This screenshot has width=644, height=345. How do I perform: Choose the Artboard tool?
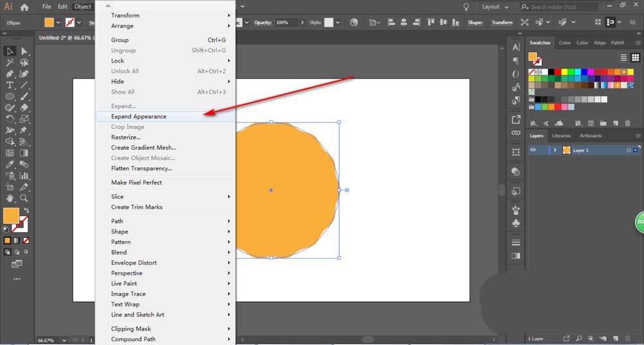(10, 187)
